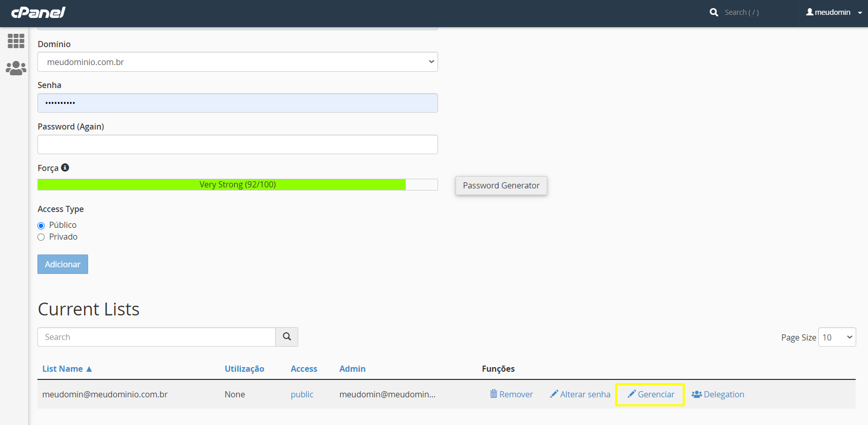The width and height of the screenshot is (868, 425).
Task: Expand the meudomin account menu arrow
Action: 860,13
